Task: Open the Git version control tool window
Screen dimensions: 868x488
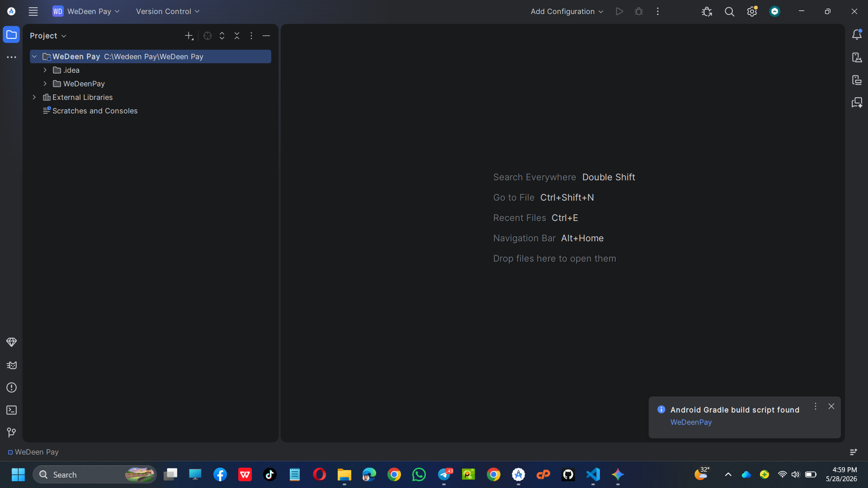Action: [11, 432]
